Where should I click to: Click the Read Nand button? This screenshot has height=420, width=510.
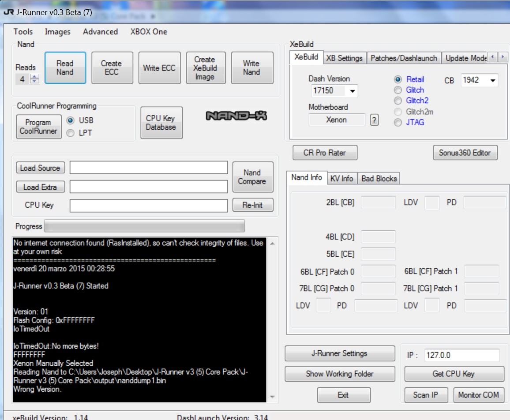click(65, 67)
